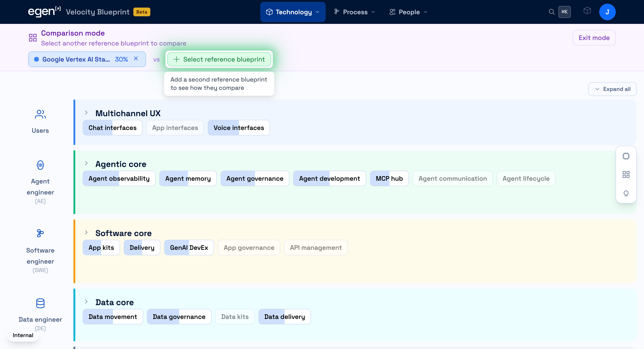
Task: Toggle the Agent memory chip
Action: point(188,178)
